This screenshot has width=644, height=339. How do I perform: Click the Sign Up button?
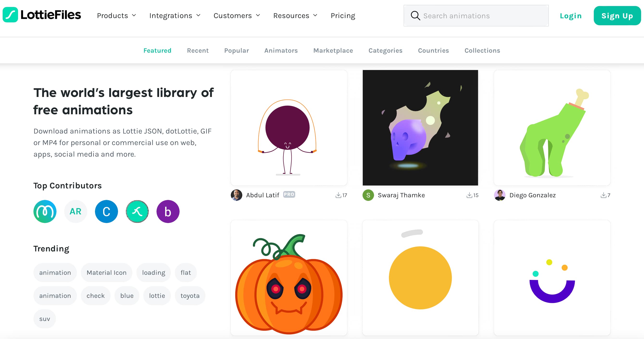[617, 15]
